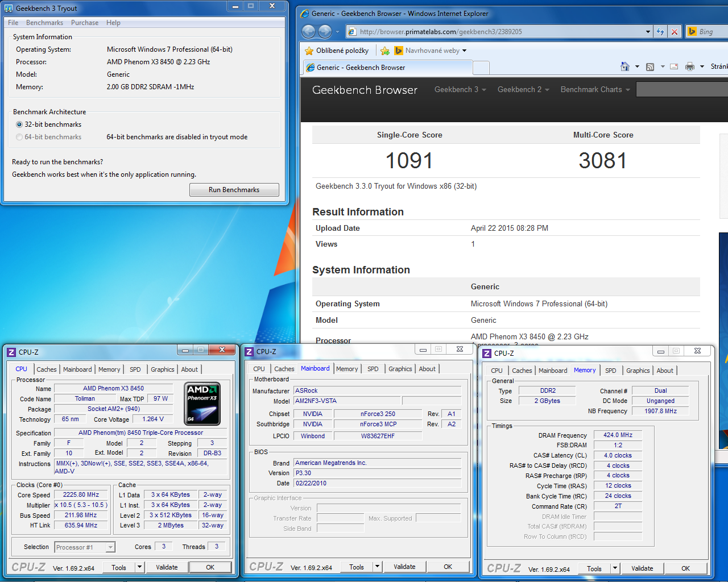This screenshot has height=582, width=728.
Task: Click the read mail icon in IE command bar
Action: tap(674, 66)
